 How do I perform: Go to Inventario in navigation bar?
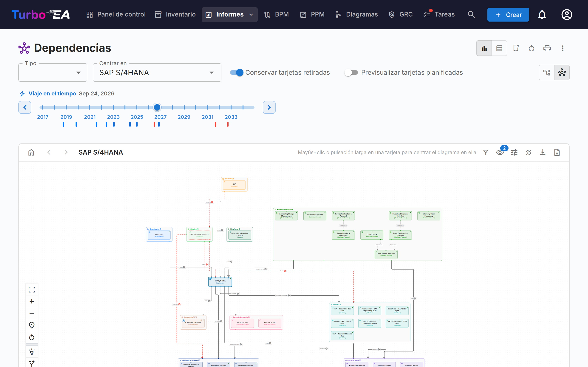(175, 14)
